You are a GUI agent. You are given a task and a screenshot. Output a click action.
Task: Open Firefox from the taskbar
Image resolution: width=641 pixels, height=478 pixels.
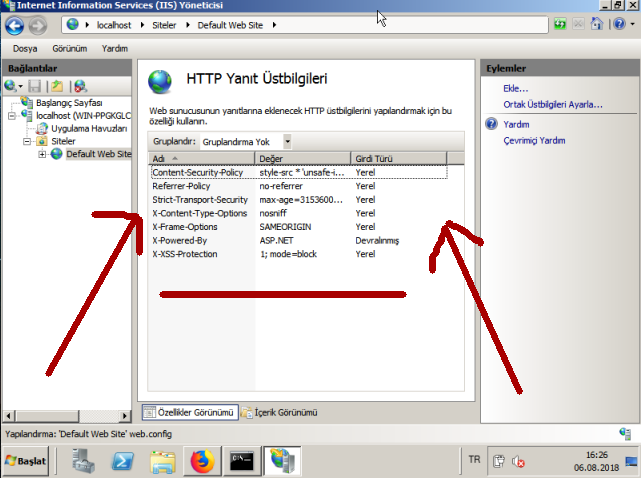click(202, 461)
